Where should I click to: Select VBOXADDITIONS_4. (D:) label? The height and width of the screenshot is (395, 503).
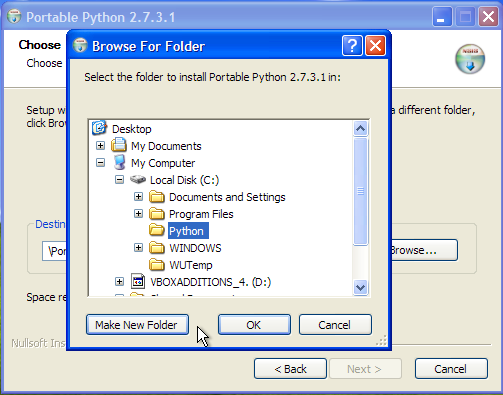[x=210, y=282]
